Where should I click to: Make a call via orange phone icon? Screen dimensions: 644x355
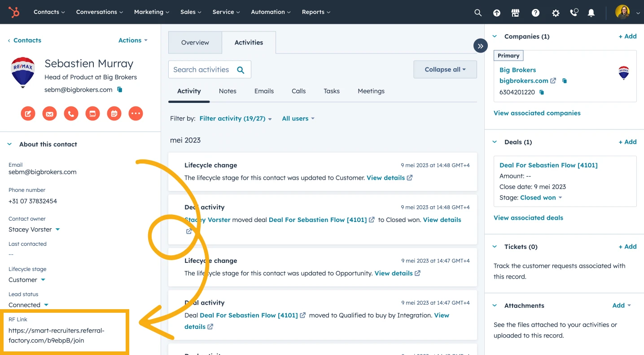71,114
